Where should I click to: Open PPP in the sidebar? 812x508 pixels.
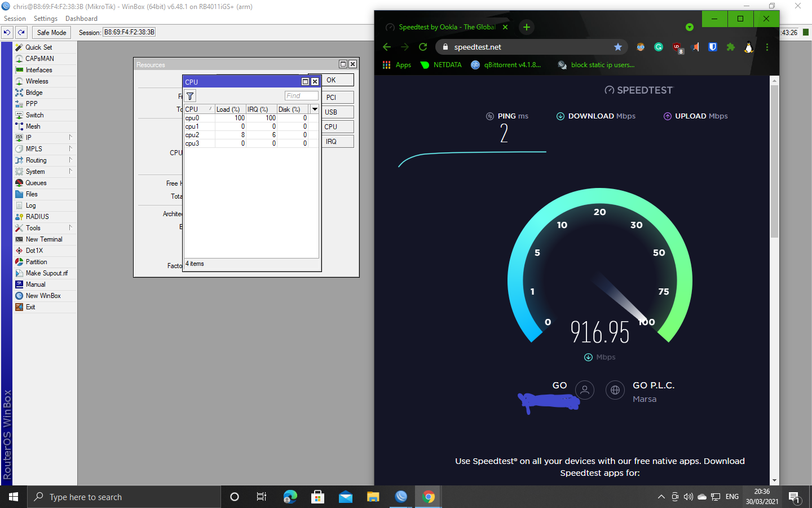(45, 104)
